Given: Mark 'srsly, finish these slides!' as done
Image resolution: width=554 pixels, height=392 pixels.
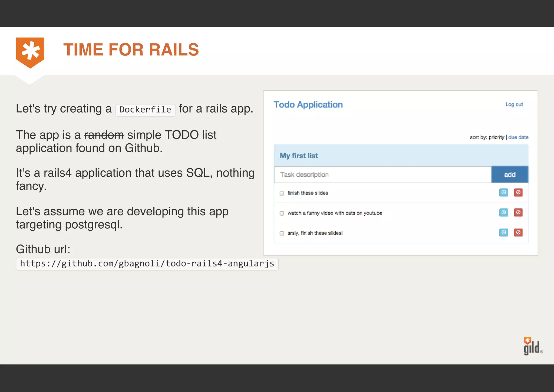Looking at the screenshot, I should click(282, 233).
